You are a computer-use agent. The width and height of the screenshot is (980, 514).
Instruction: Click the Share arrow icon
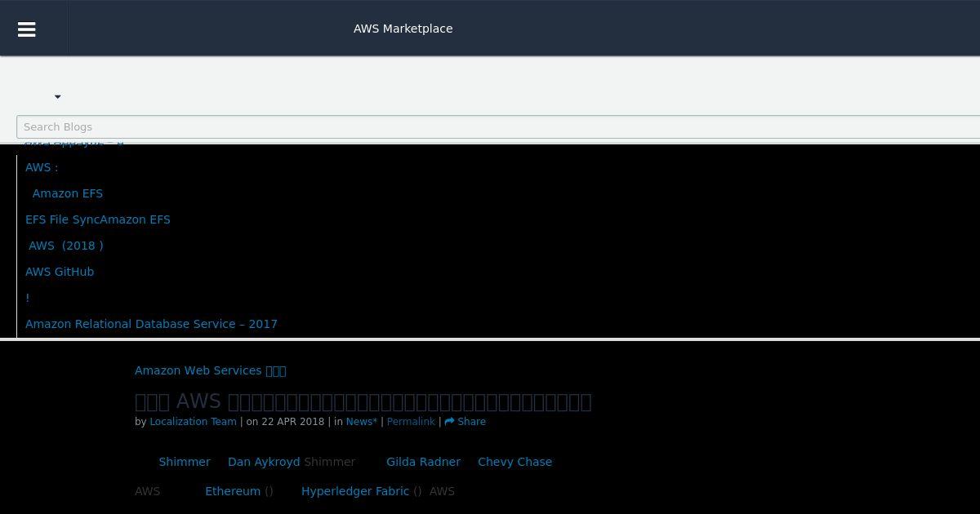(x=449, y=422)
